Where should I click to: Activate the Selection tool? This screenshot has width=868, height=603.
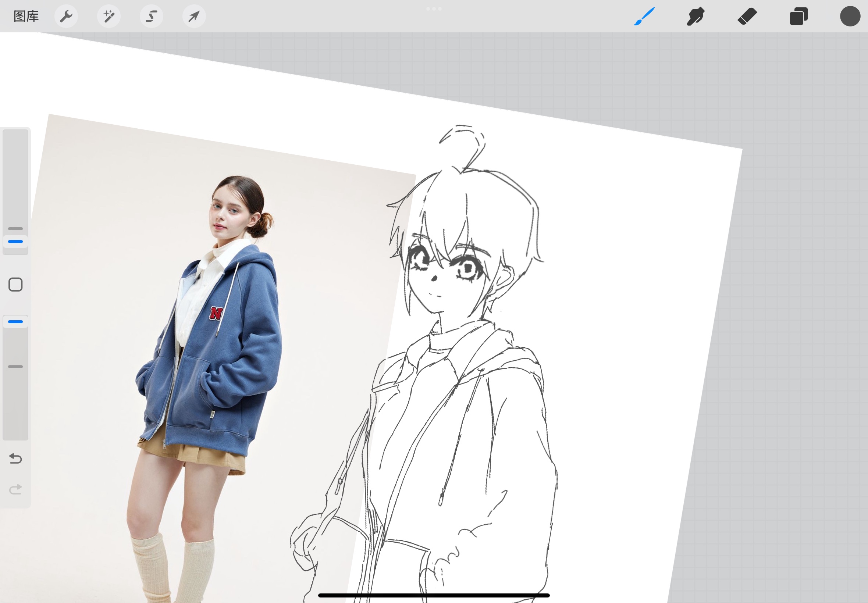point(152,16)
